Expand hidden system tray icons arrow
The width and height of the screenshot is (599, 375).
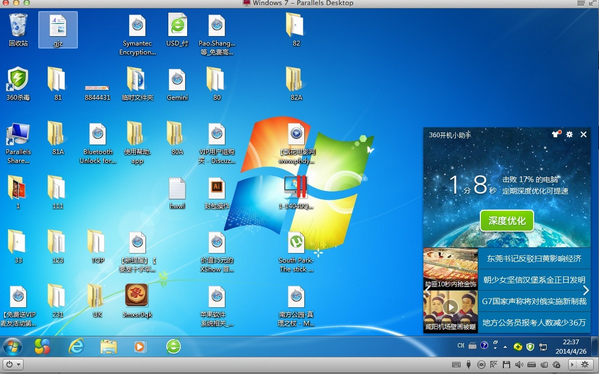tap(505, 347)
